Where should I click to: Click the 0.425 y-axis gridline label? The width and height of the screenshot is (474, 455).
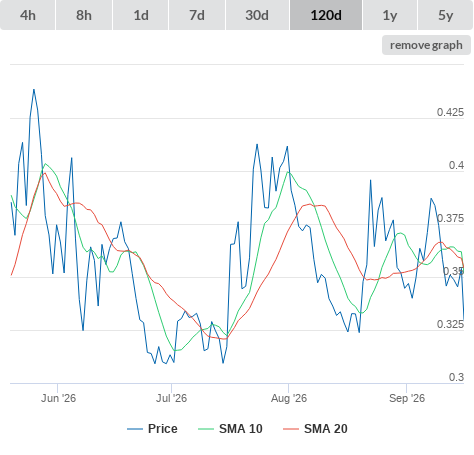point(450,112)
